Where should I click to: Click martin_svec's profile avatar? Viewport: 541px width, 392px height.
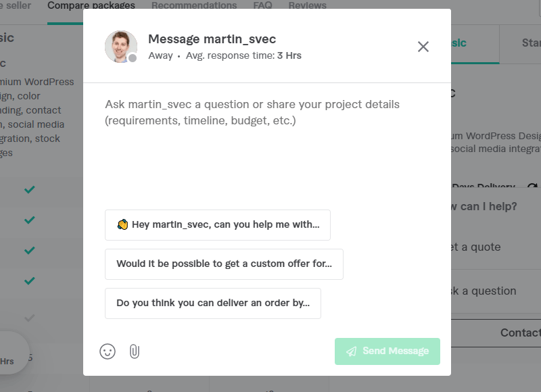click(x=121, y=47)
